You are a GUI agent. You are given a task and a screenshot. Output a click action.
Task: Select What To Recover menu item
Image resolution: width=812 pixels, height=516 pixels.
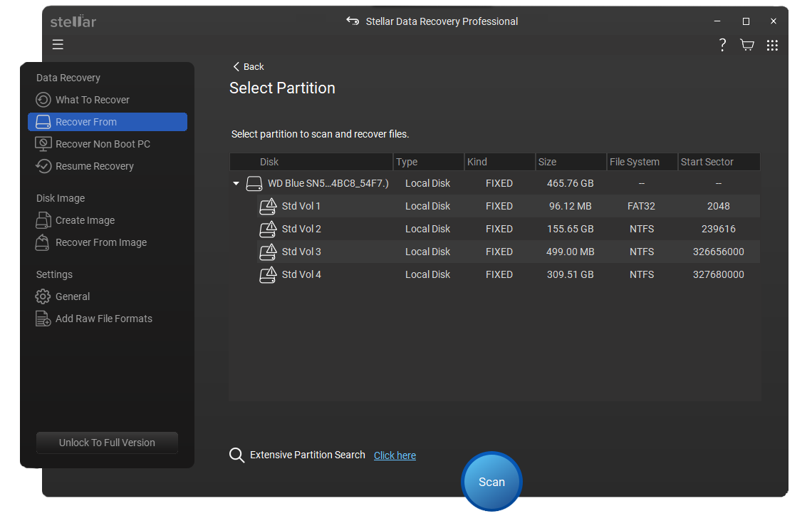[x=107, y=100]
